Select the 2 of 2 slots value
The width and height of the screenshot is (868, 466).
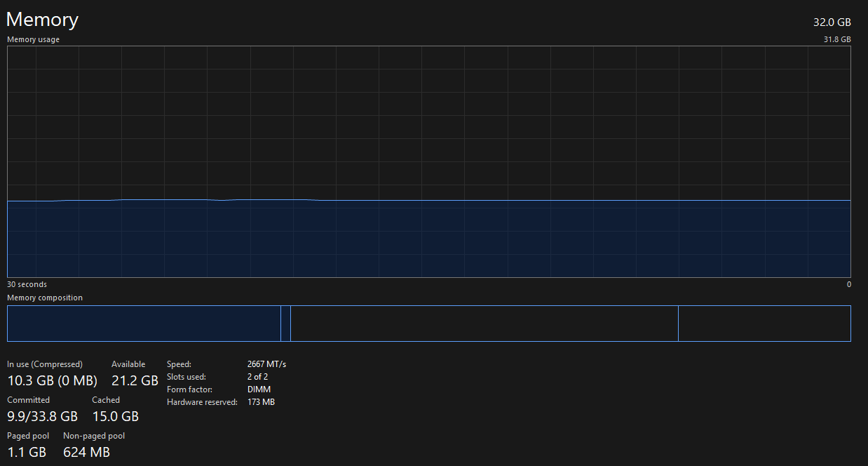257,377
